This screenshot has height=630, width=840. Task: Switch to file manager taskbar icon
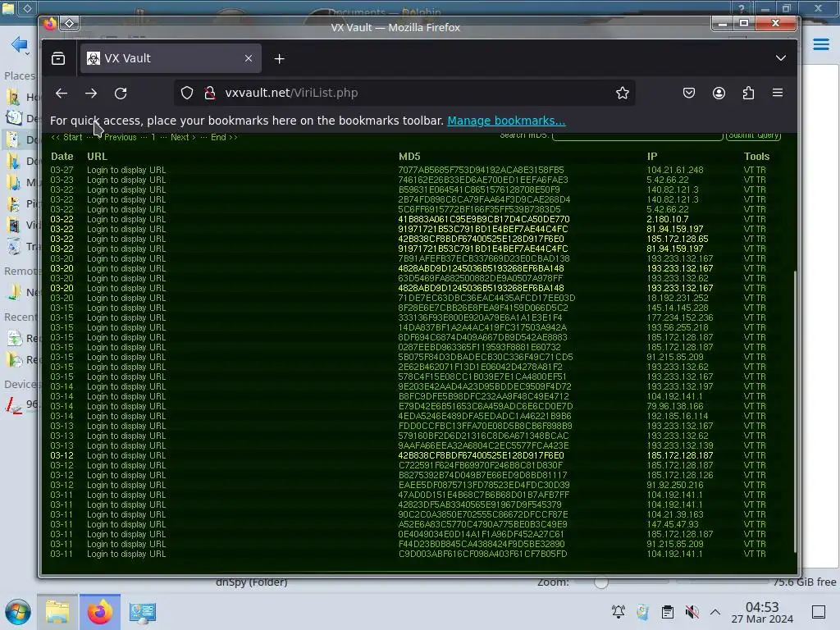[x=58, y=612]
